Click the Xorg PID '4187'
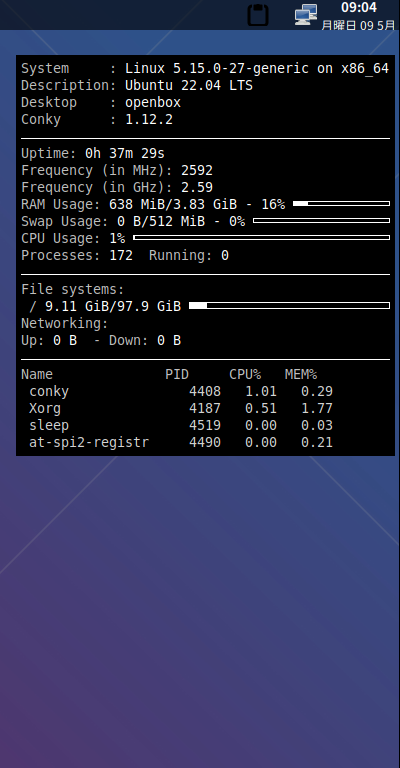This screenshot has height=768, width=400. click(205, 408)
